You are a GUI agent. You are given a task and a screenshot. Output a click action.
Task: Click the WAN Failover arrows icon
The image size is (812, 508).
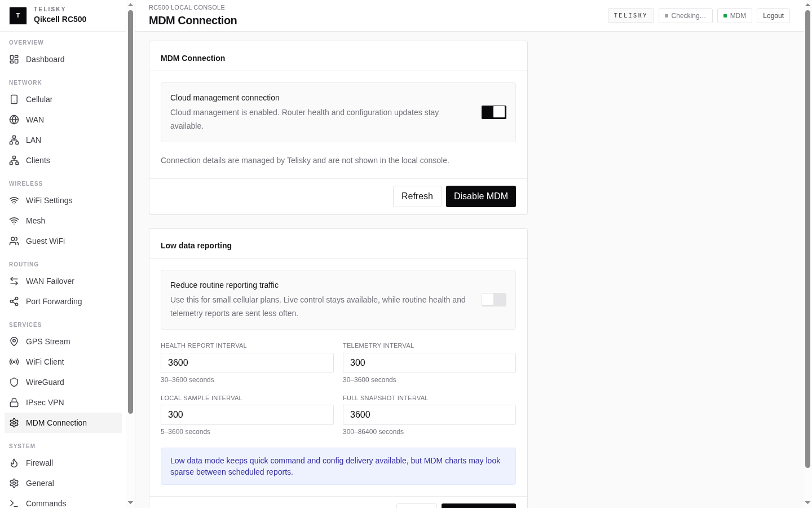click(x=14, y=281)
